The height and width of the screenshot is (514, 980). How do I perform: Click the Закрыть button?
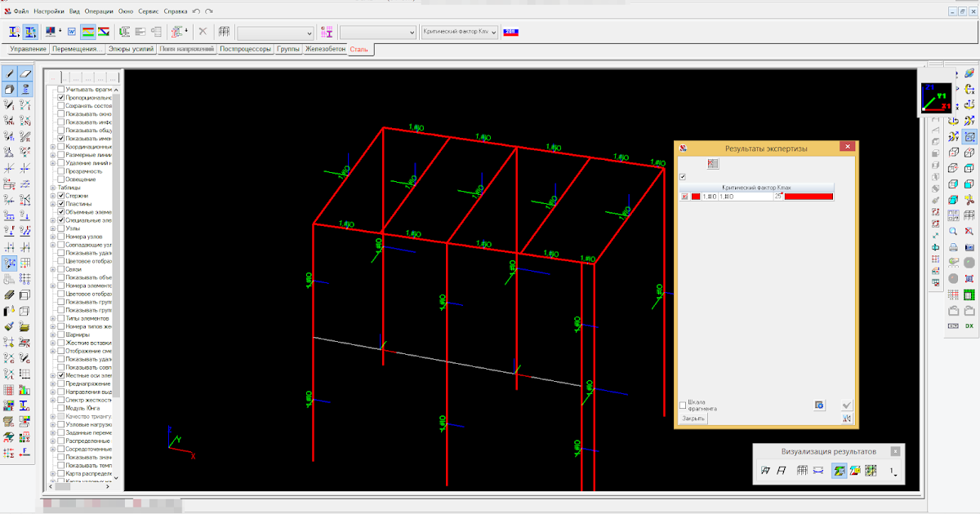693,419
